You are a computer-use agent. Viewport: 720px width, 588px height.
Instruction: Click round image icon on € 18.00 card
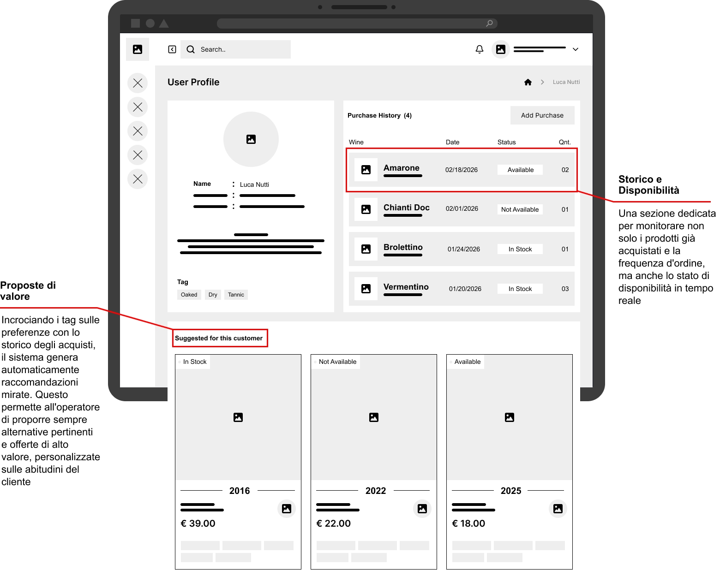coord(558,509)
